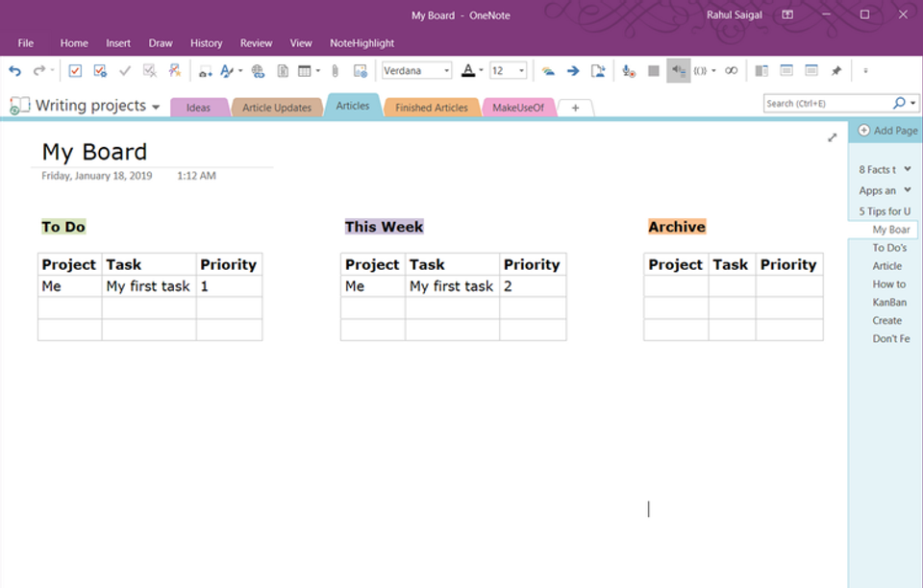Screen dimensions: 923x588
Task: Click the record audio microphone icon
Action: [x=629, y=71]
